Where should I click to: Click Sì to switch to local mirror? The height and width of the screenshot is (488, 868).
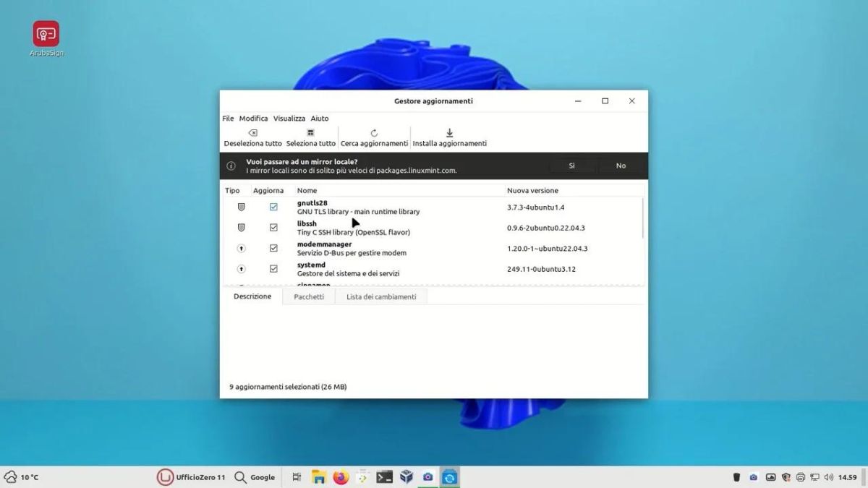571,166
